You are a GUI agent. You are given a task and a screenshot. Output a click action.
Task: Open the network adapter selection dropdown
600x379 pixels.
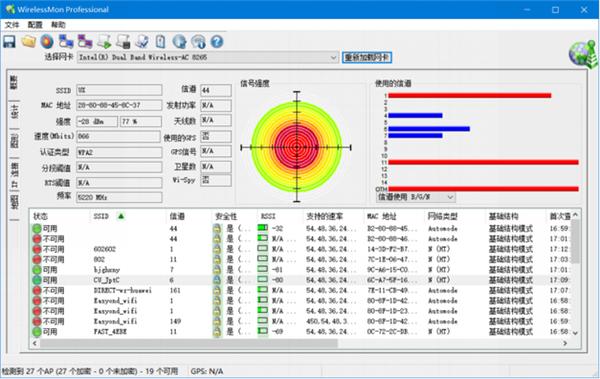click(x=208, y=57)
